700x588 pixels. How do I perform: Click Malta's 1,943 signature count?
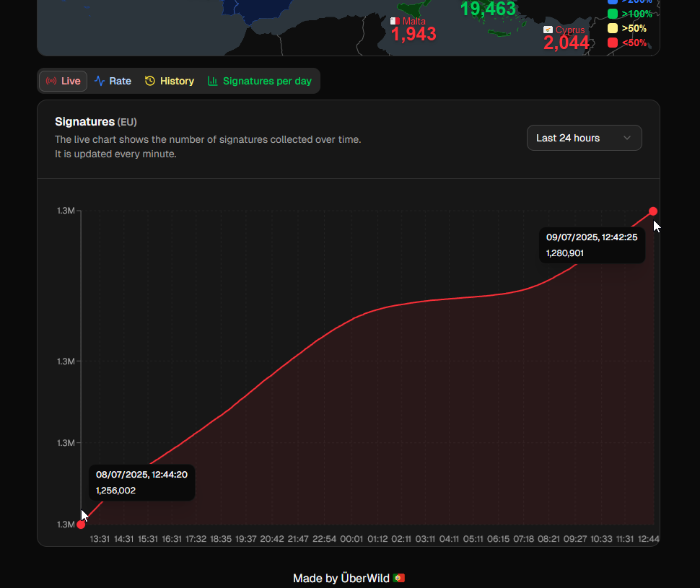coord(414,35)
